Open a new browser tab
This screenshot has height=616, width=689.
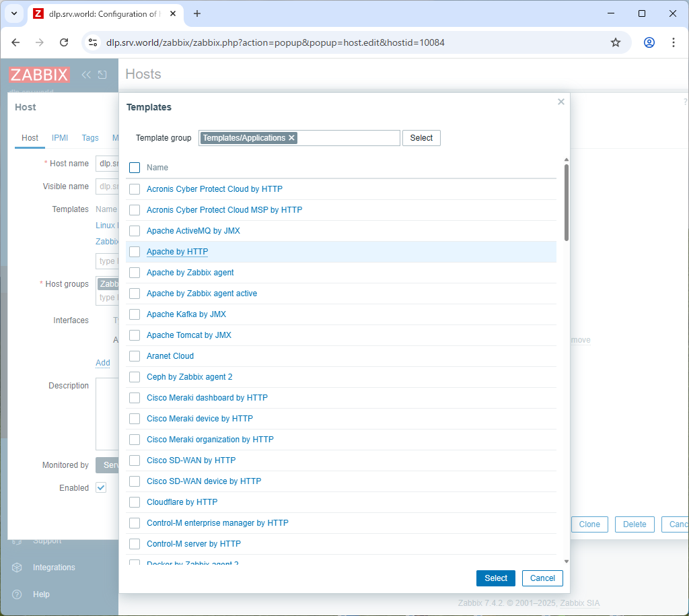(x=197, y=13)
